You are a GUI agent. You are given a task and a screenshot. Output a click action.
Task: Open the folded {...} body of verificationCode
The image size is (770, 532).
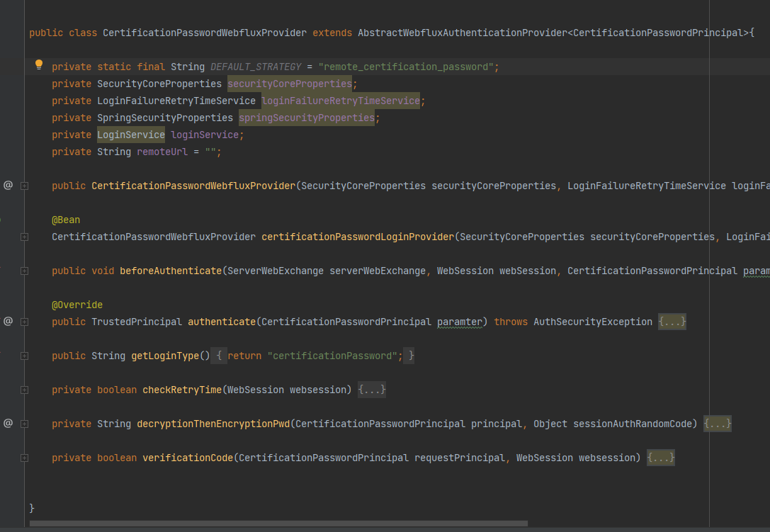(x=660, y=458)
